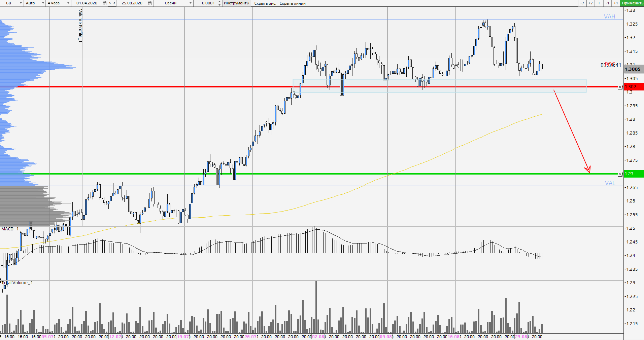Image resolution: width=644 pixels, height=340 pixels.
Task: Open the '4 часа' timeframe dropdown
Action: click(68, 3)
